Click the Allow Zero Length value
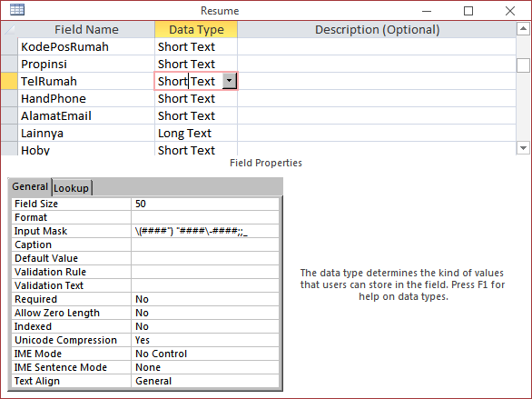532x399 pixels. pyautogui.click(x=205, y=313)
